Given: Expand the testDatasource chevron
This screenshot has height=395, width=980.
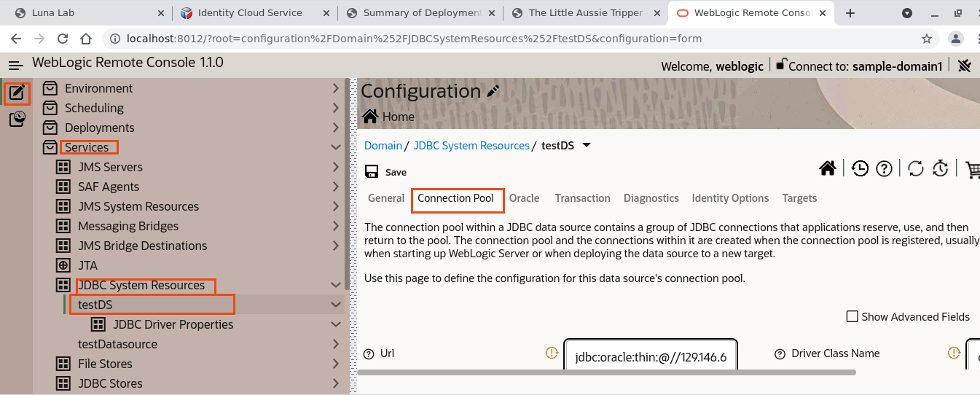Looking at the screenshot, I should [x=336, y=344].
